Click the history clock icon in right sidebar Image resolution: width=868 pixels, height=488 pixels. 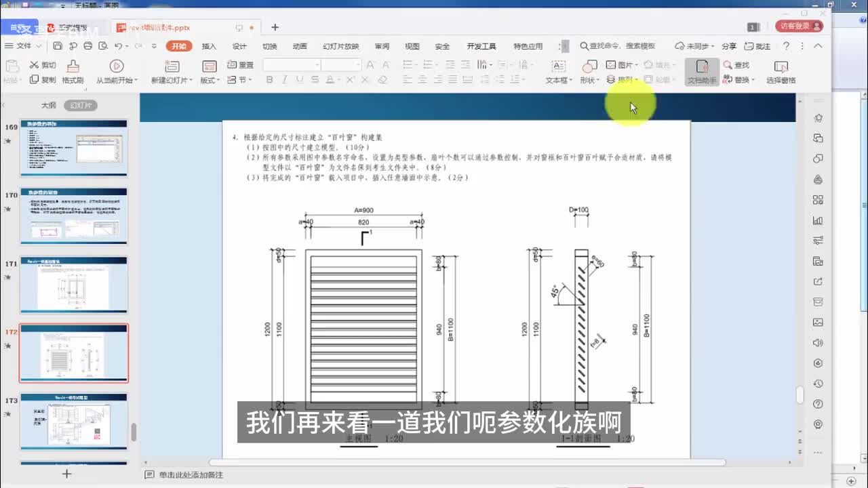[818, 384]
